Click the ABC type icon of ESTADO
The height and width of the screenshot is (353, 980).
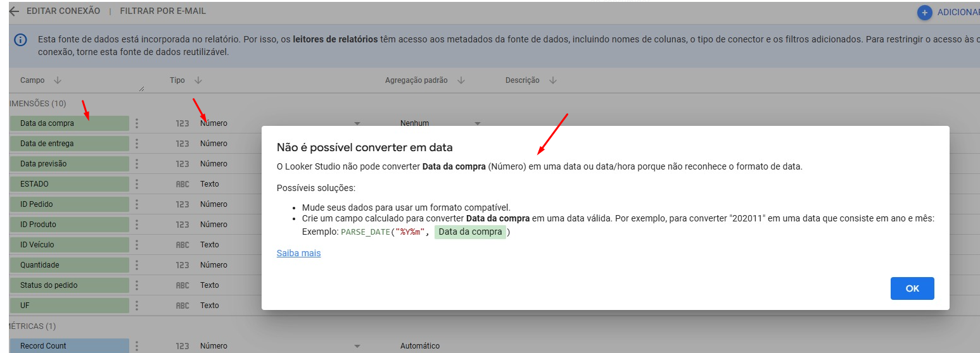tap(182, 184)
